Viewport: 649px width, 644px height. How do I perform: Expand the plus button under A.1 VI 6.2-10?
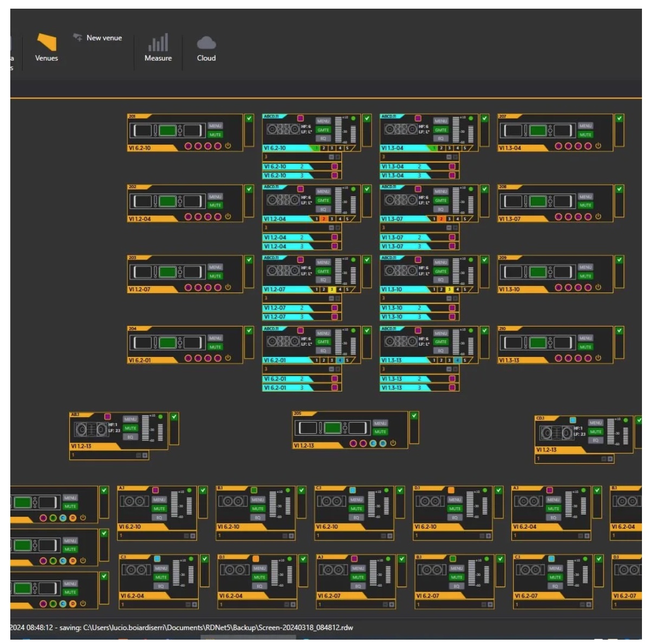click(193, 536)
